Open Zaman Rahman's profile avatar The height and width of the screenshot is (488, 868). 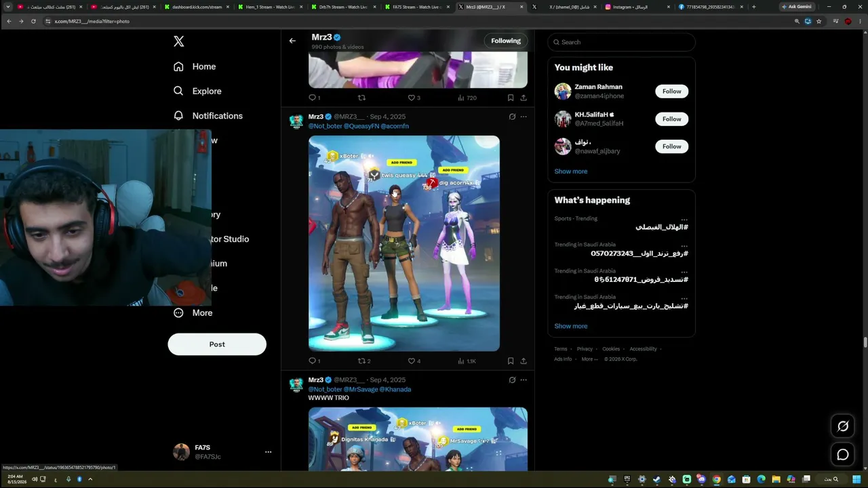tap(563, 91)
